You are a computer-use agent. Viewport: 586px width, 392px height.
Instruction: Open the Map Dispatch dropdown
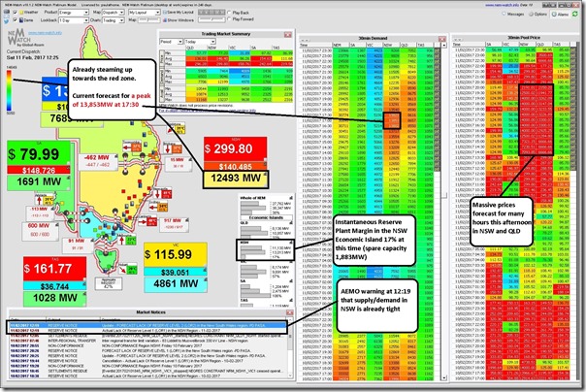point(114,13)
